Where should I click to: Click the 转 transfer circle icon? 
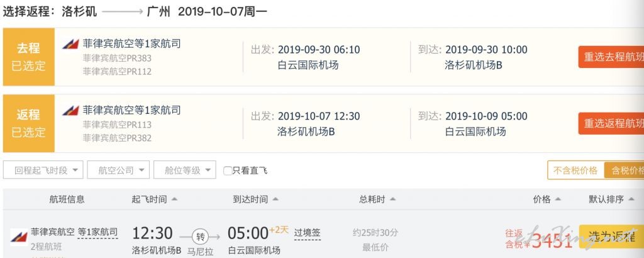tap(201, 237)
